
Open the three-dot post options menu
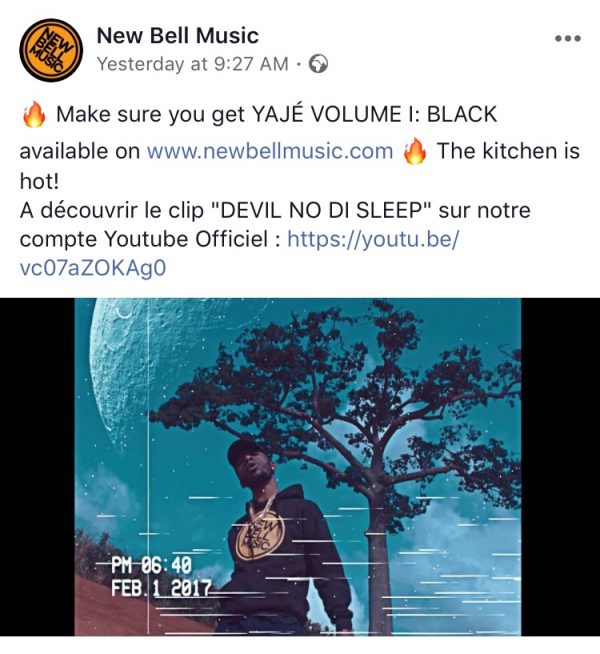tap(568, 38)
